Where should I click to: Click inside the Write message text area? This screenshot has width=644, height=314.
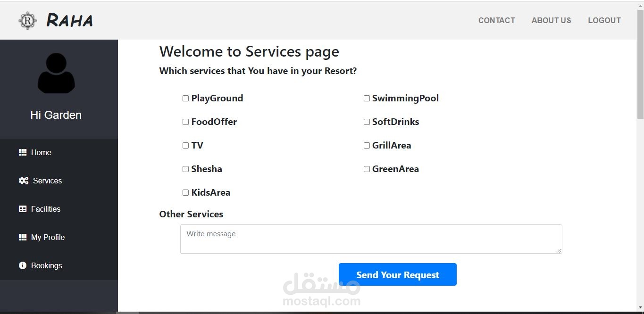click(371, 239)
